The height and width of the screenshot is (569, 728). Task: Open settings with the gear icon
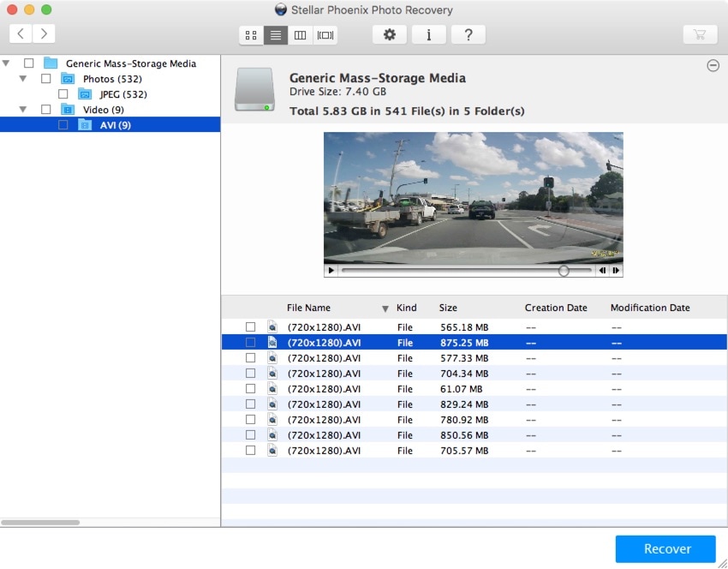(x=390, y=35)
